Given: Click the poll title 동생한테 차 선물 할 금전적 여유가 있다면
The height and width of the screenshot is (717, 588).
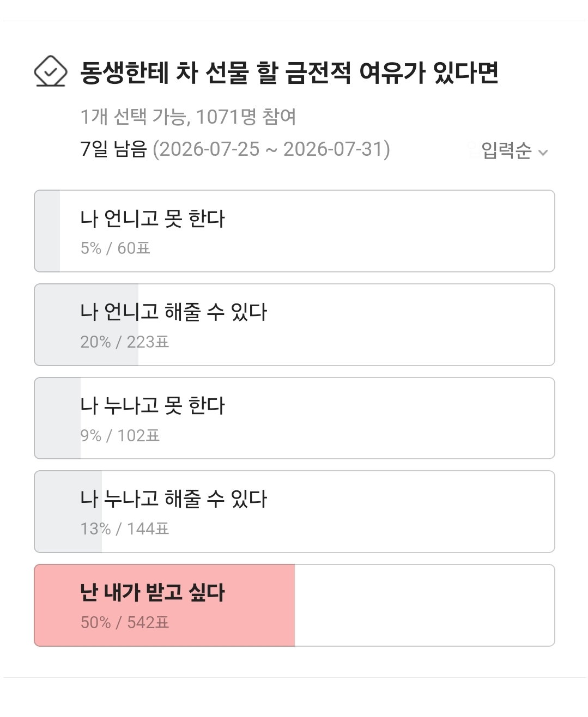Looking at the screenshot, I should (x=289, y=72).
